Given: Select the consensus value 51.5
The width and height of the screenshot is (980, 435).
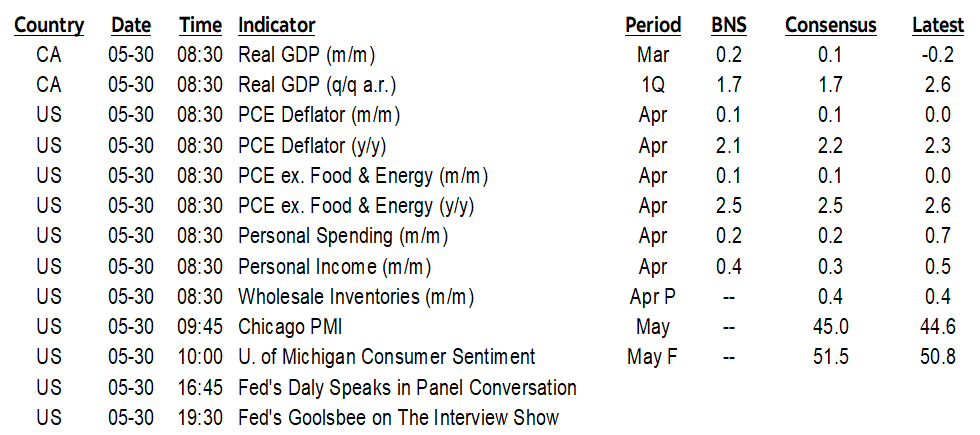Looking at the screenshot, I should (829, 357).
